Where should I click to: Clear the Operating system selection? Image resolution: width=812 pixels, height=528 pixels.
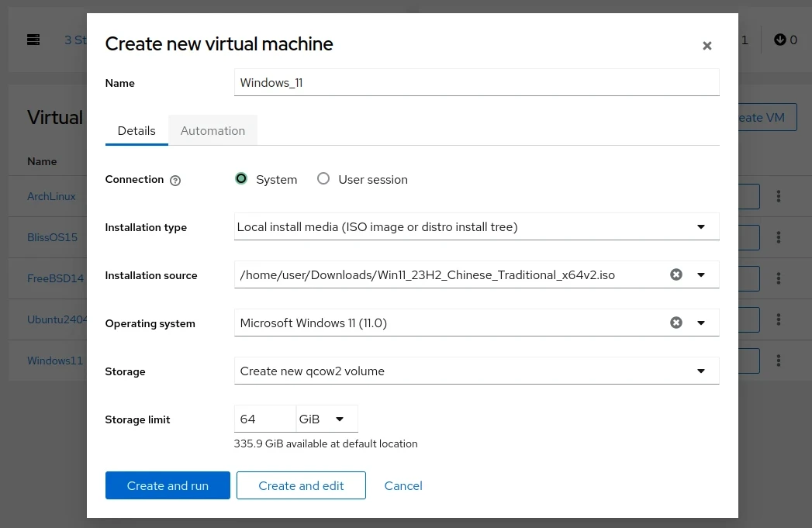click(676, 323)
